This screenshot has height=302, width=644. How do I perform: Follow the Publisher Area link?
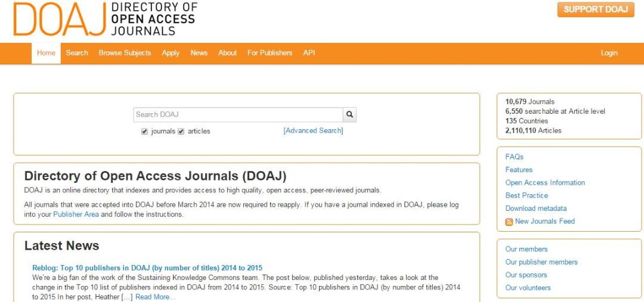point(76,214)
